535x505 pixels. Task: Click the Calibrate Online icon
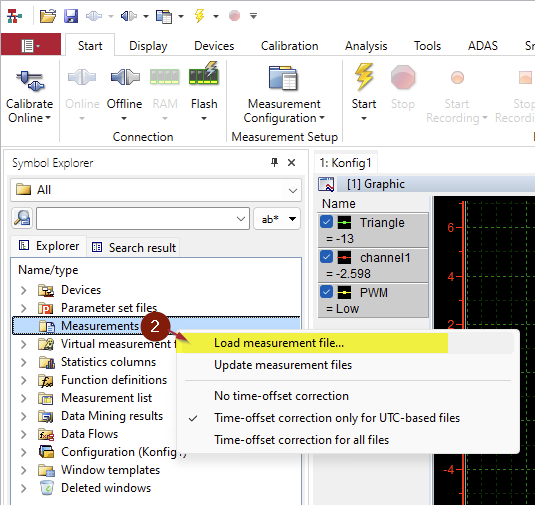30,81
